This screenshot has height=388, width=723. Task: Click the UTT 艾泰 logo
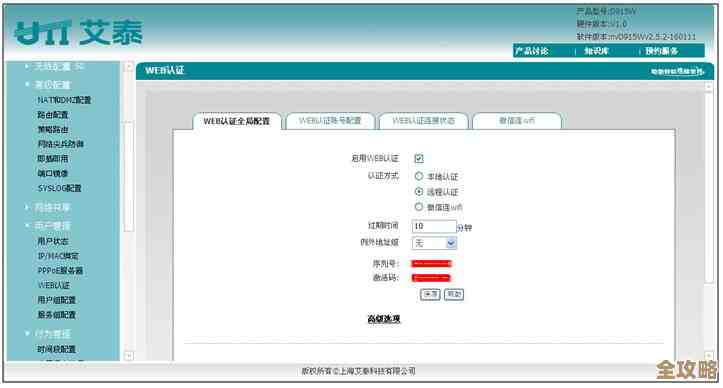[x=79, y=33]
